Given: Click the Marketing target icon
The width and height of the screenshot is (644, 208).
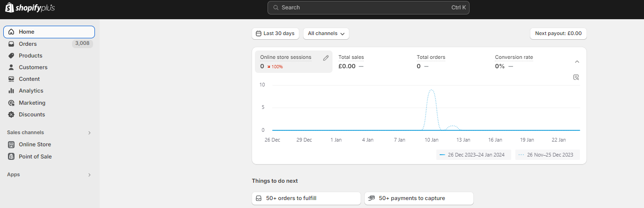Looking at the screenshot, I should click(x=11, y=103).
